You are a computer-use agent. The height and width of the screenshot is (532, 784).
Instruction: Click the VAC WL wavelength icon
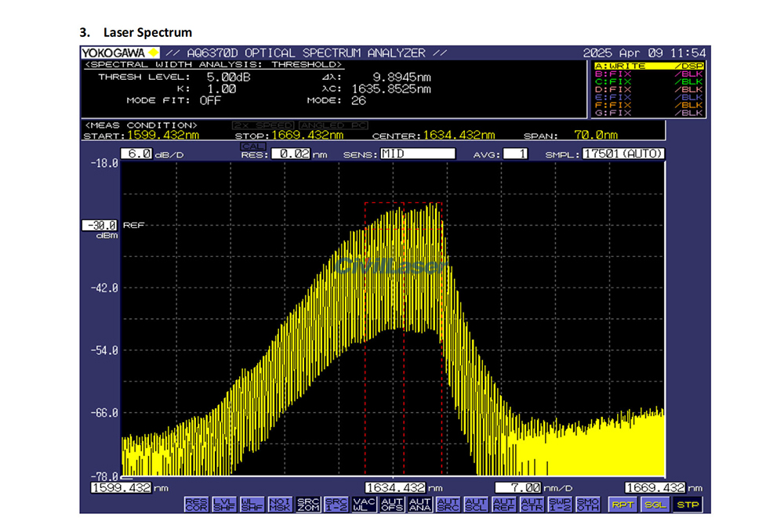click(x=365, y=505)
